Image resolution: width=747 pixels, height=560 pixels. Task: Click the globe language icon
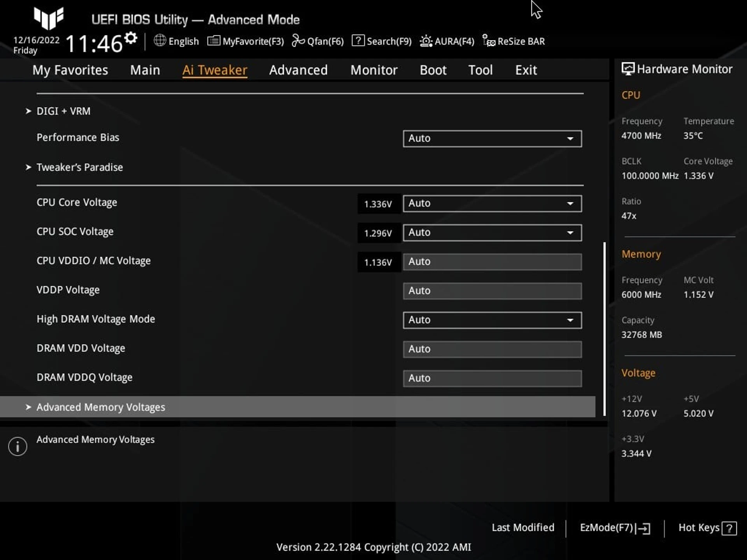pos(160,40)
